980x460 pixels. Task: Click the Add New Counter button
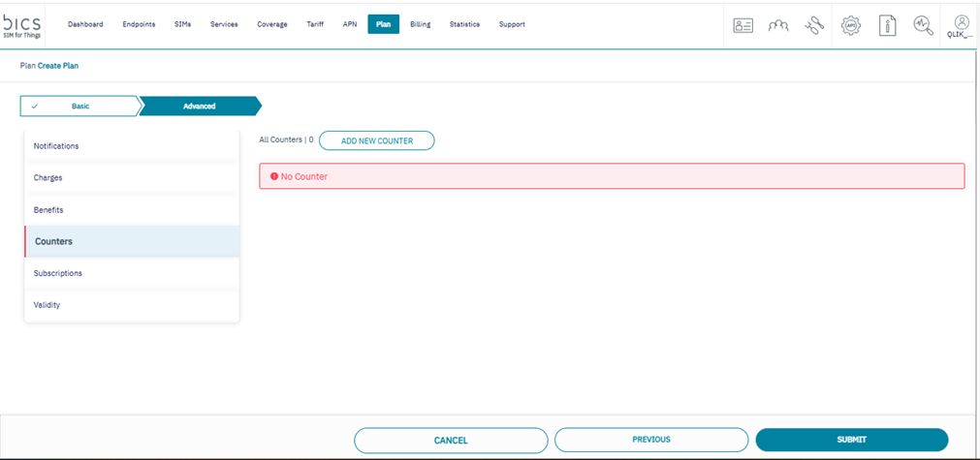[x=377, y=140]
